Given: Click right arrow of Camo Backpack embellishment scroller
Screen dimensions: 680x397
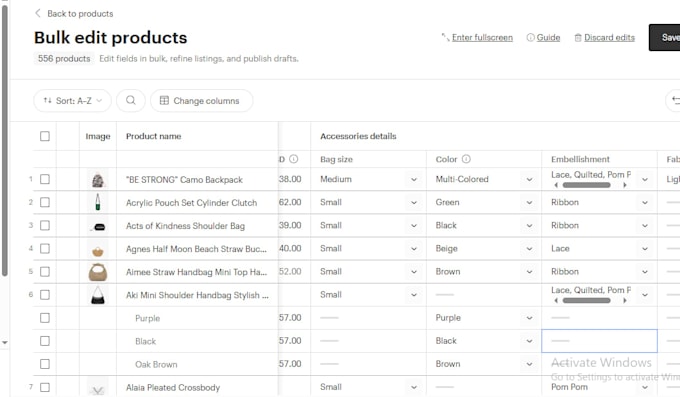Looking at the screenshot, I should 625,185.
